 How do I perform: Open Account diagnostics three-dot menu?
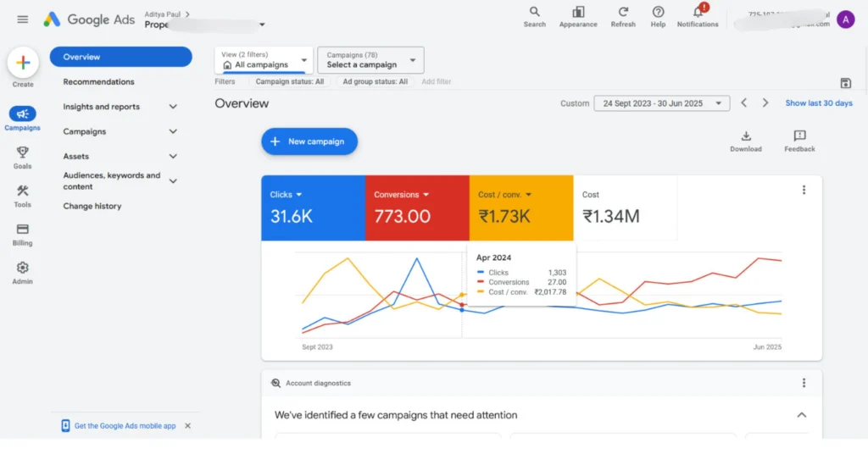pyautogui.click(x=804, y=383)
